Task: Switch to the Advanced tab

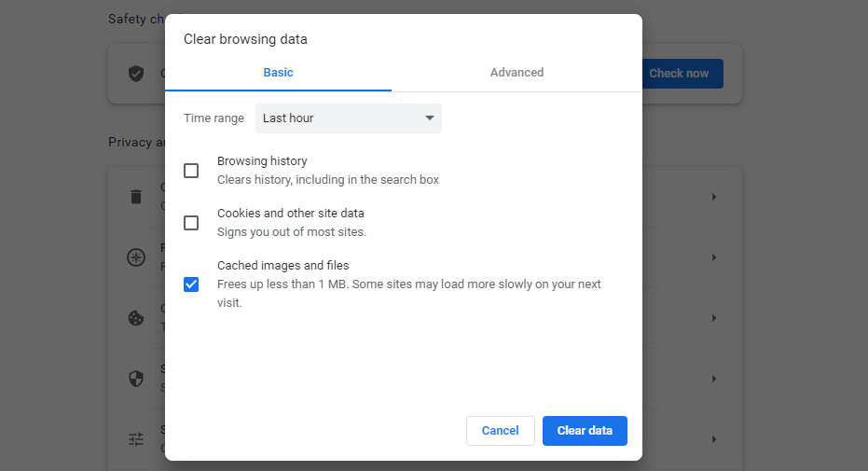Action: pyautogui.click(x=517, y=73)
